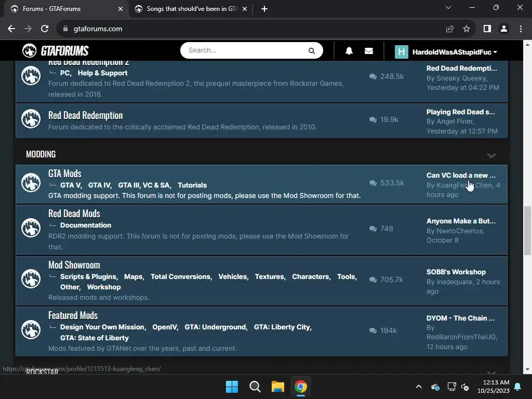Open the taskbar clock showing 12:13 AM

click(494, 387)
